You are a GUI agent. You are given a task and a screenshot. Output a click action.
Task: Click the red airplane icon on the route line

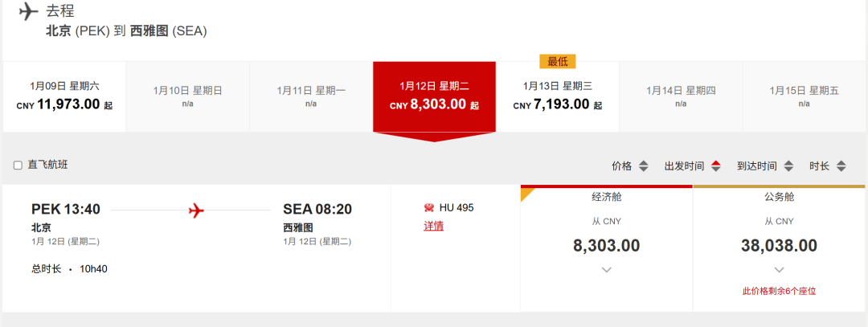(196, 211)
